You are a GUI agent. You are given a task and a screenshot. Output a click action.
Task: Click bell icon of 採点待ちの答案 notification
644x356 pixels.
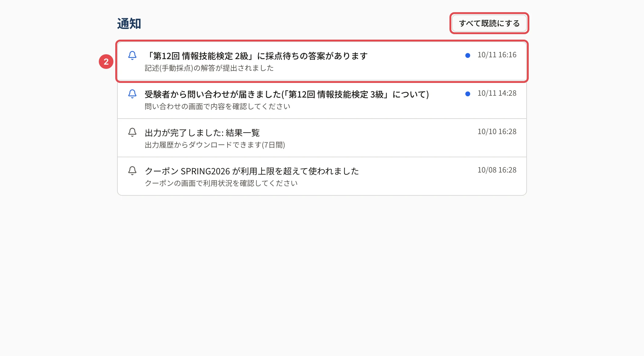pyautogui.click(x=132, y=55)
